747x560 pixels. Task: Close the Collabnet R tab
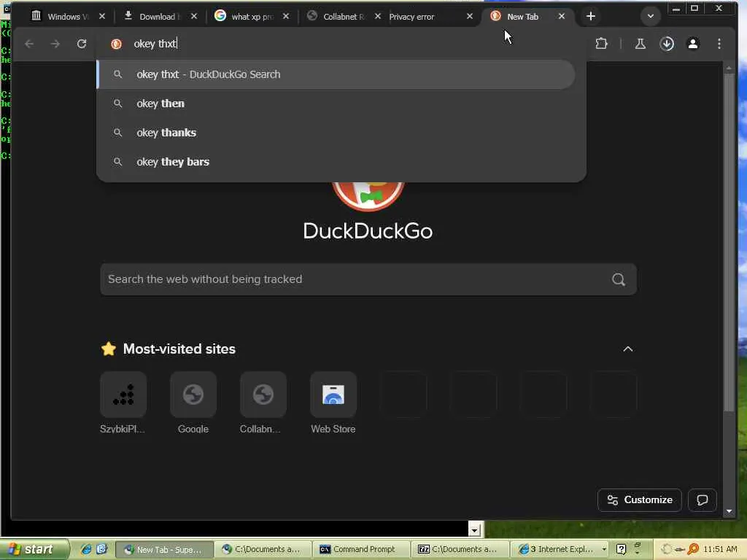(x=378, y=16)
